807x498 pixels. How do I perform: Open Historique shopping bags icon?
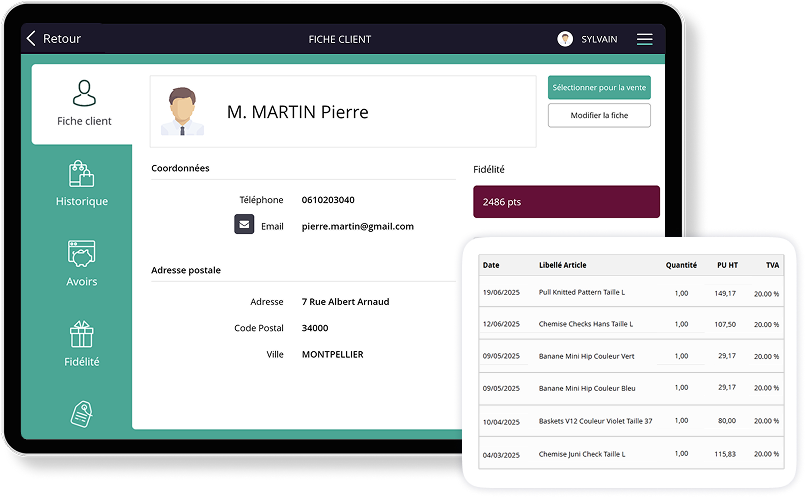pyautogui.click(x=81, y=174)
